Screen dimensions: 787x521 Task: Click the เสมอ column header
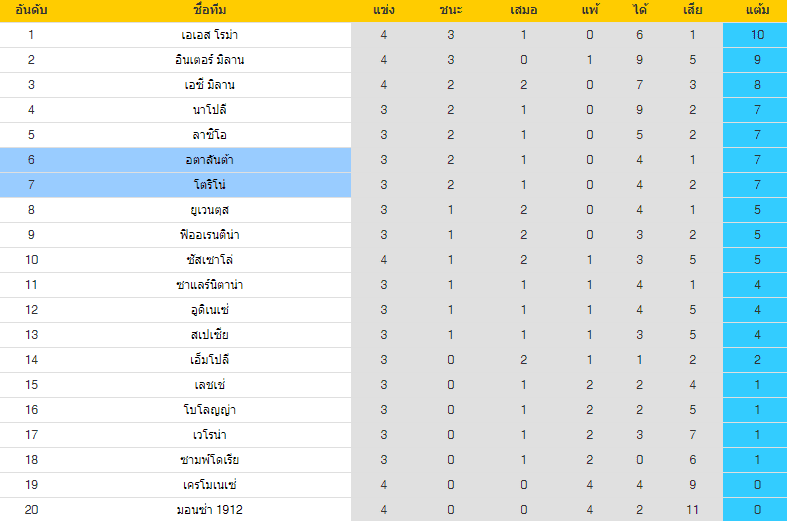(523, 10)
